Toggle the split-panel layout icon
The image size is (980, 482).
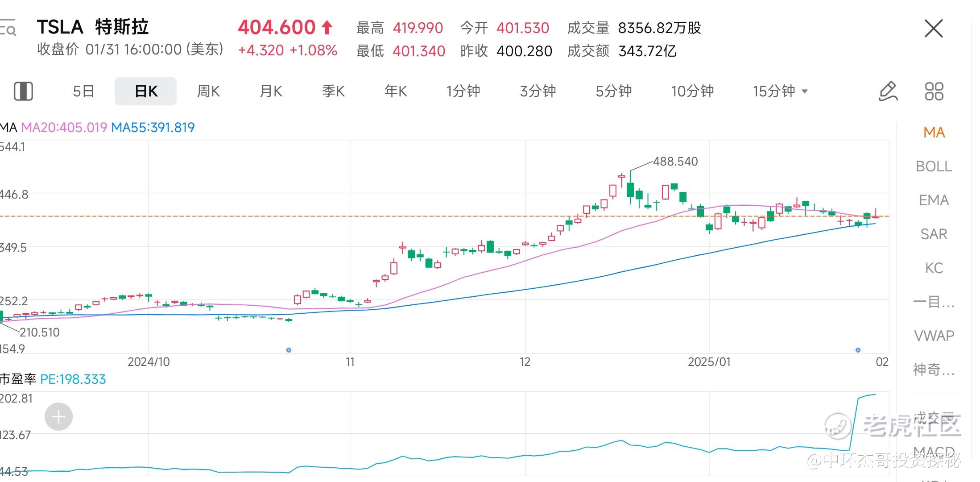(23, 91)
